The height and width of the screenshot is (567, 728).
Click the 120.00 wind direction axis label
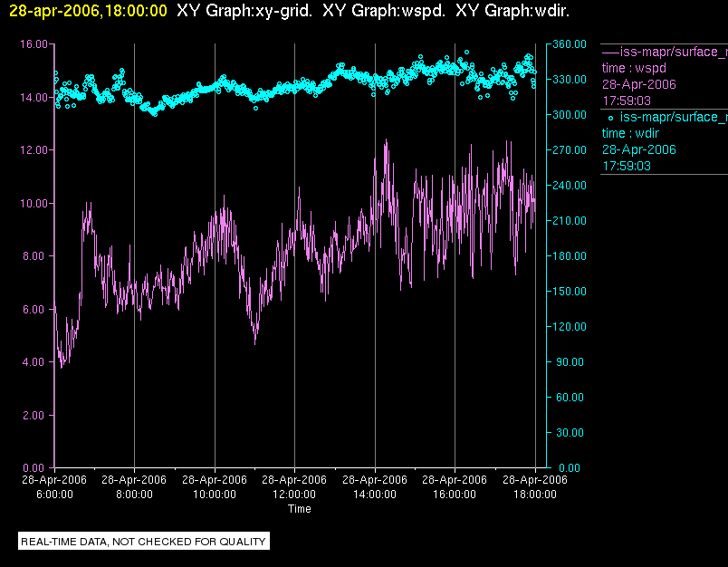point(570,326)
